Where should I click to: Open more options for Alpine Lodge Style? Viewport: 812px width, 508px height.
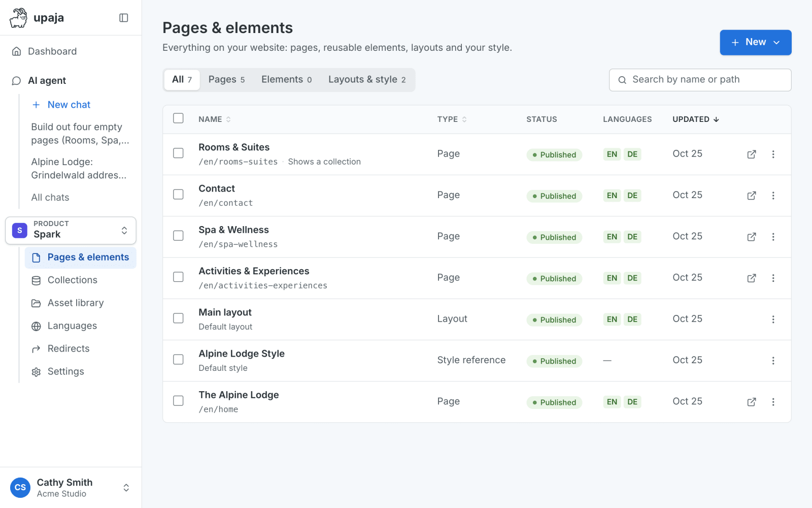[773, 361]
